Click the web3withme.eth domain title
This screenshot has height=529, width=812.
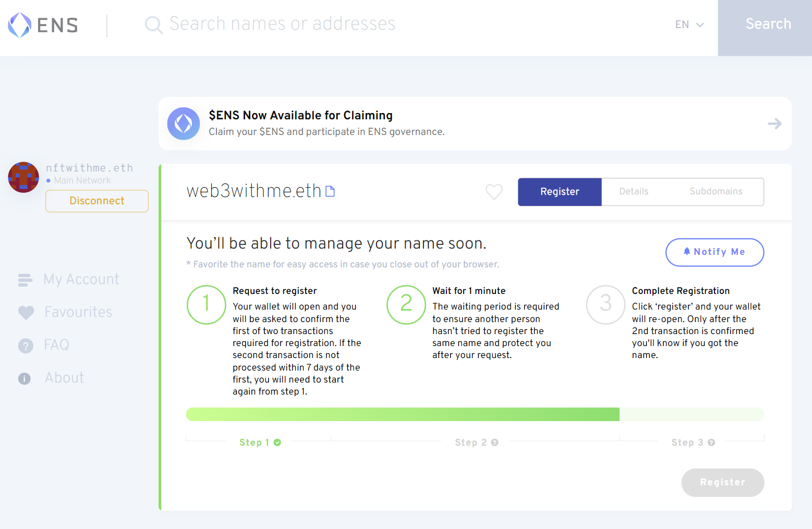coord(254,191)
